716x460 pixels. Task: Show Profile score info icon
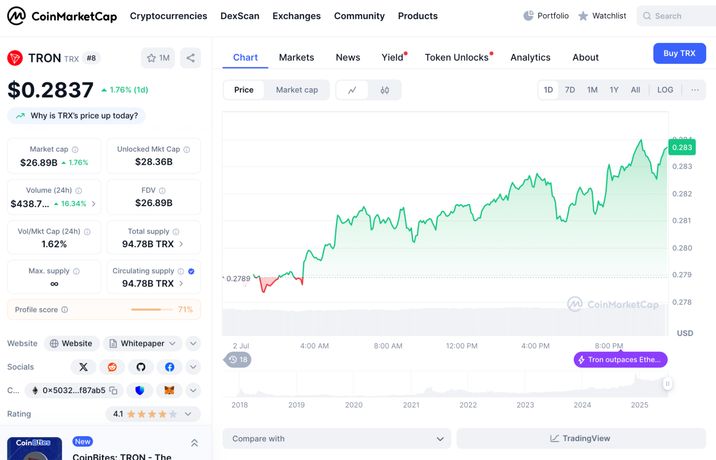65,310
